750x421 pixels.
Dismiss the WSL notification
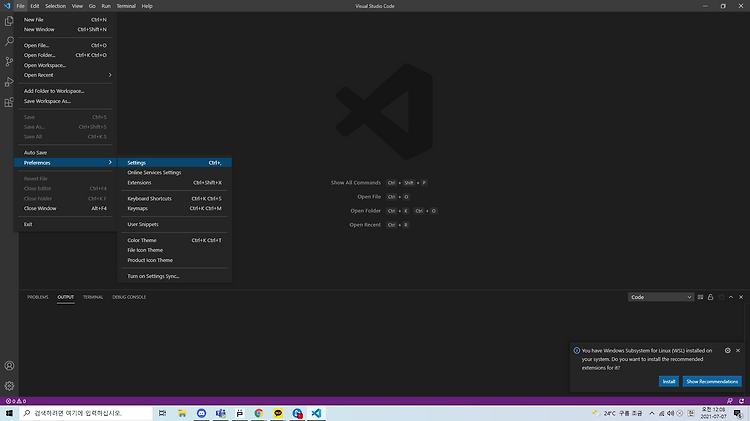coord(738,351)
